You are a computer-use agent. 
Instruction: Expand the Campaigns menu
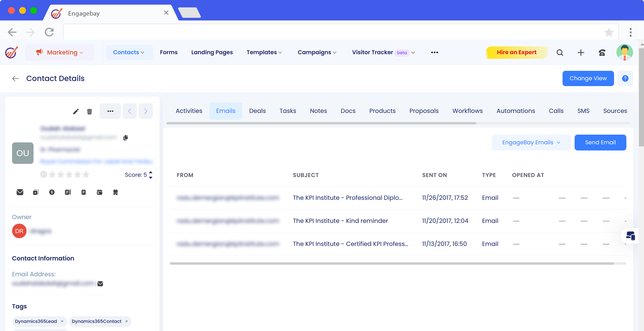(x=317, y=52)
